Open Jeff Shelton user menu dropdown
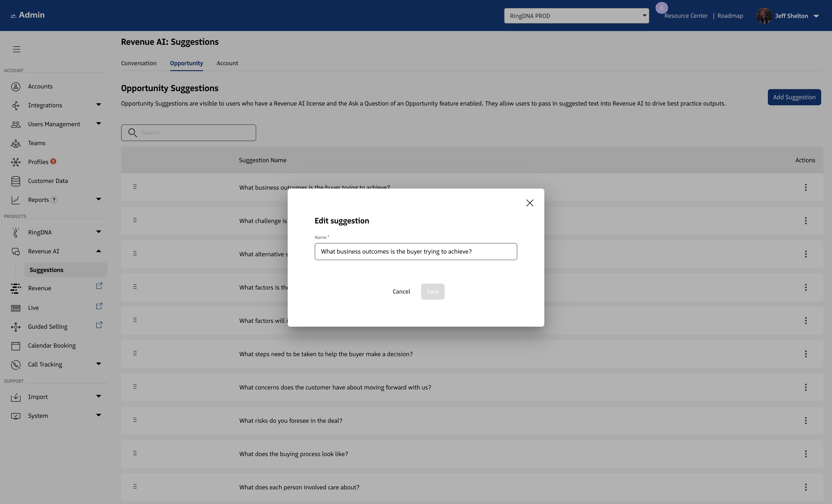 816,16
